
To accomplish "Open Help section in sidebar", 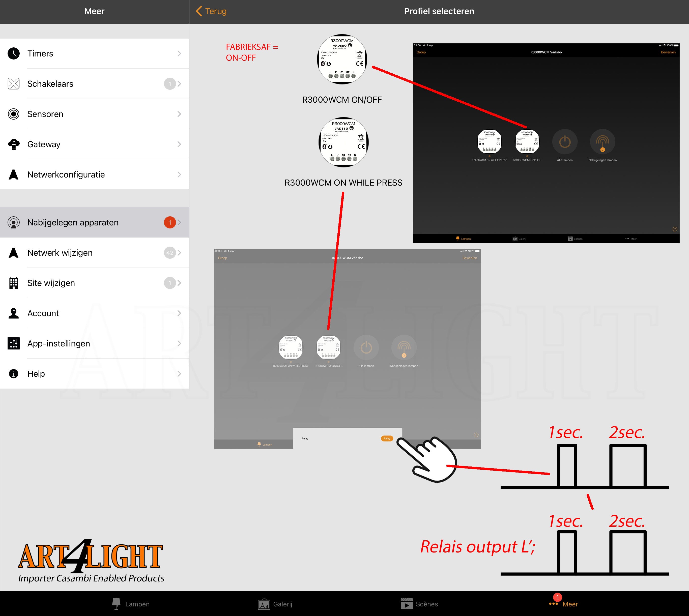I will pyautogui.click(x=95, y=374).
